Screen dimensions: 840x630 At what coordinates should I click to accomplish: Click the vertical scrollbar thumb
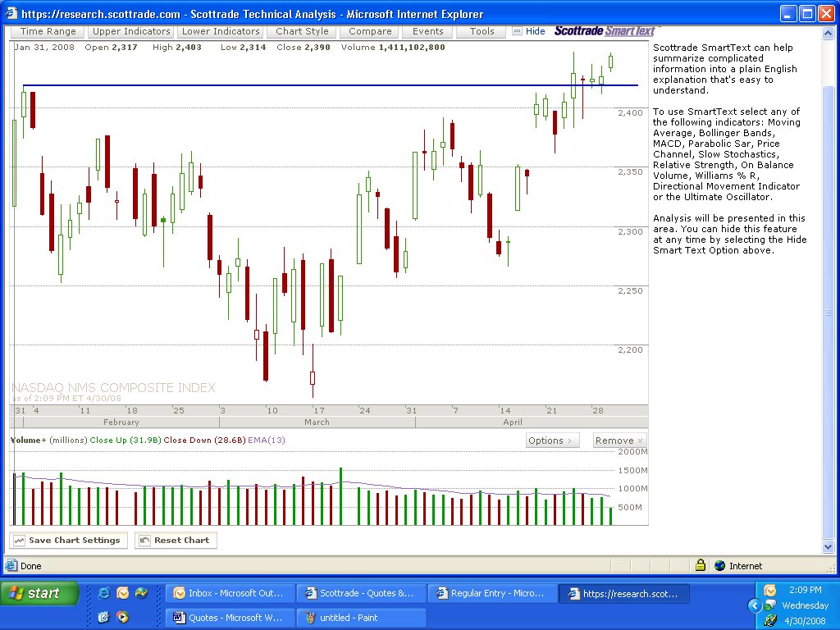click(x=828, y=313)
